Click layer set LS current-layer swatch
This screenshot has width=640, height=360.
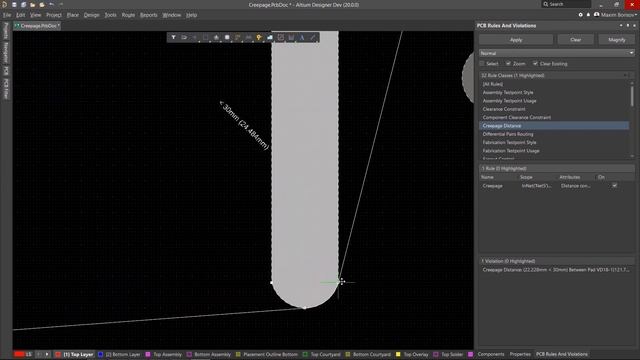pos(19,354)
